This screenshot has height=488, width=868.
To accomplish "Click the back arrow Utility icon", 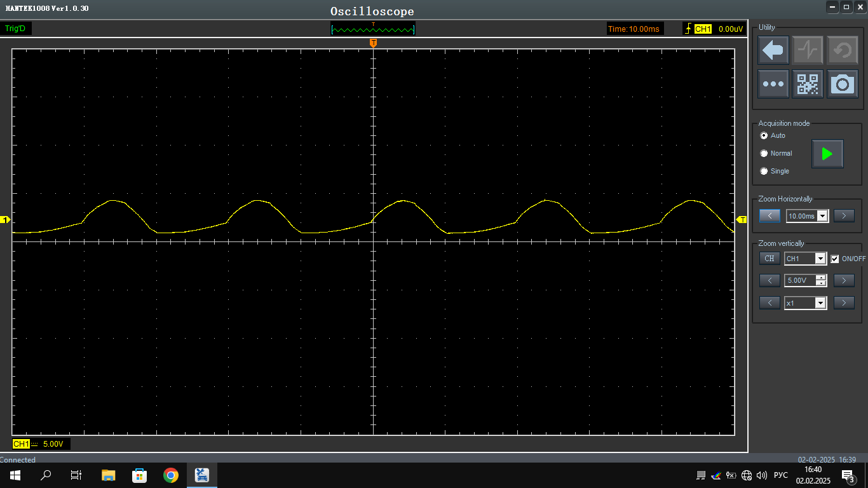I will 773,50.
